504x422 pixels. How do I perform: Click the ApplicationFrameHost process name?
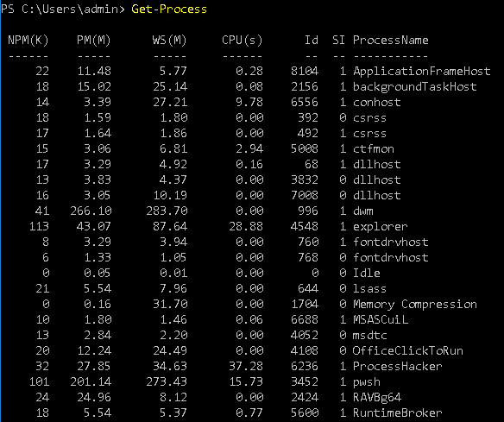point(422,71)
